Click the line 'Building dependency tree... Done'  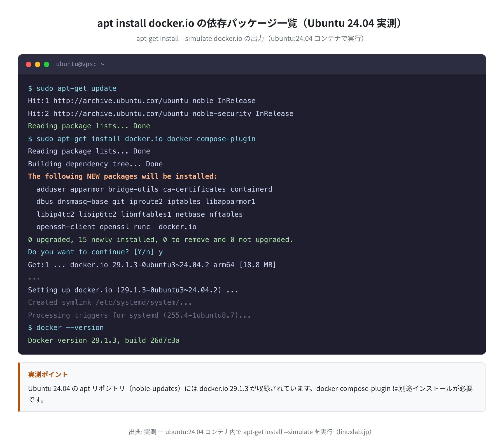(x=95, y=164)
